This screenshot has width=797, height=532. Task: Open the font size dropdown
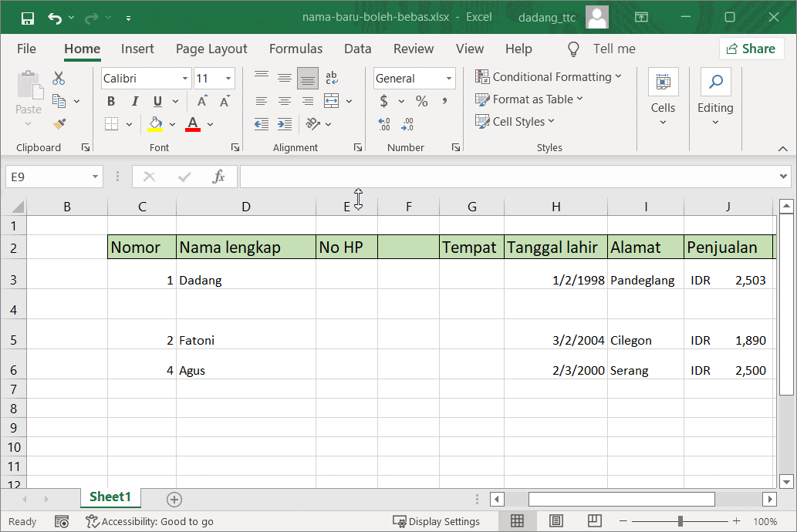coord(228,78)
